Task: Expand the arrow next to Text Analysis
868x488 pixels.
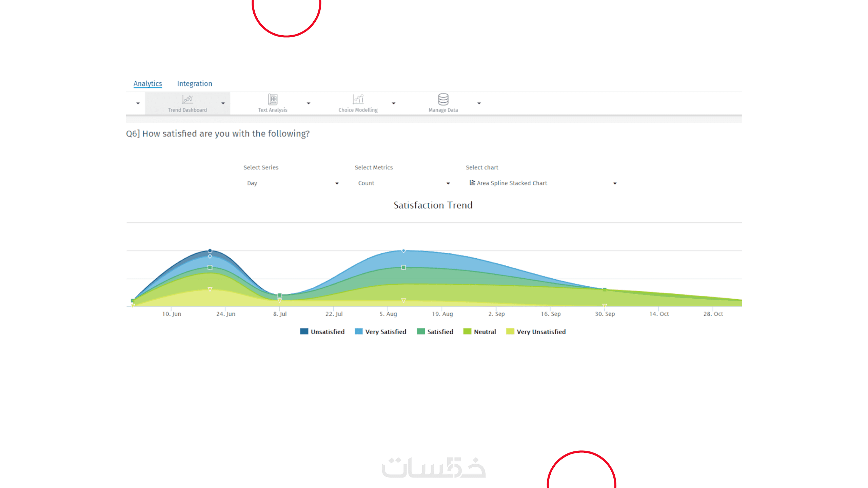Action: 309,103
